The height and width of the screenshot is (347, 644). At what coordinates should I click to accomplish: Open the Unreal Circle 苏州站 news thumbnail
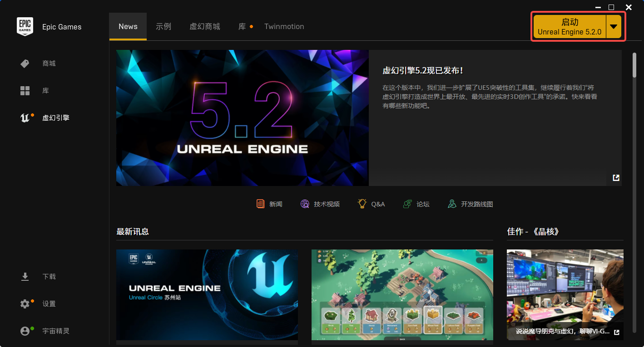click(x=207, y=295)
